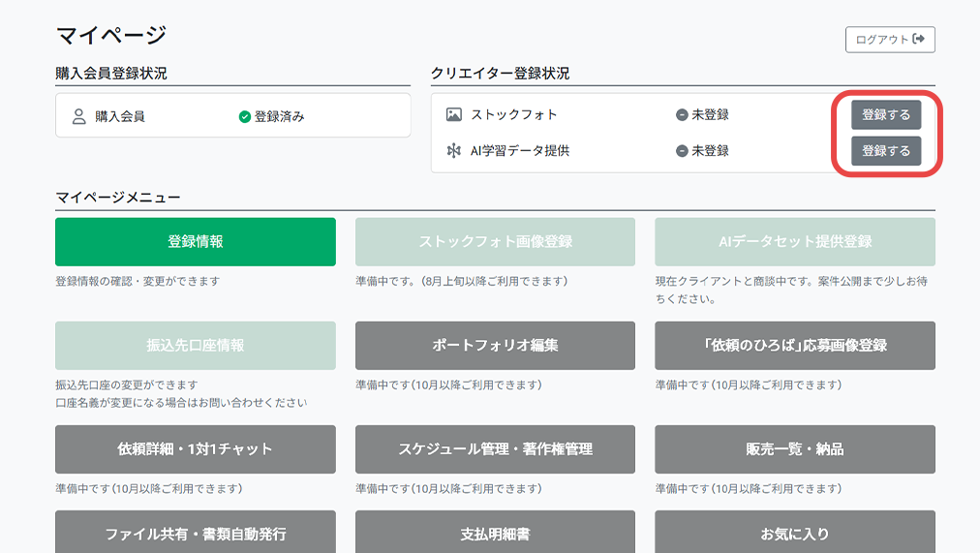Open the スケジュール管理・著作権管理 menu button

495,449
